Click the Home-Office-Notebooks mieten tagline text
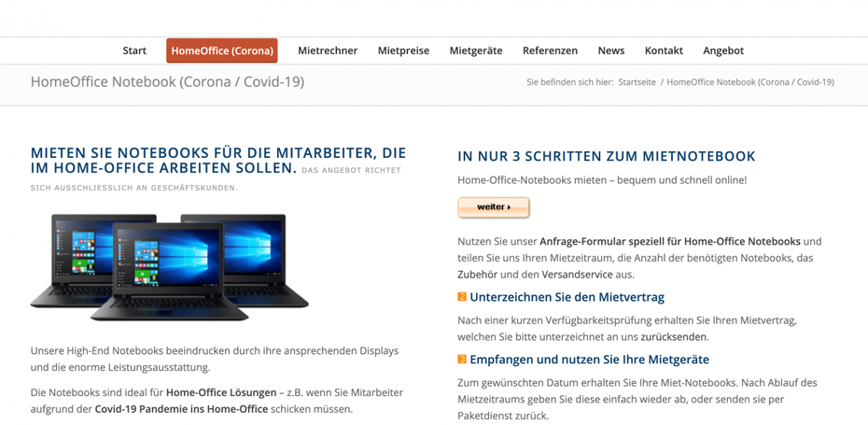Image resolution: width=868 pixels, height=425 pixels. point(602,180)
